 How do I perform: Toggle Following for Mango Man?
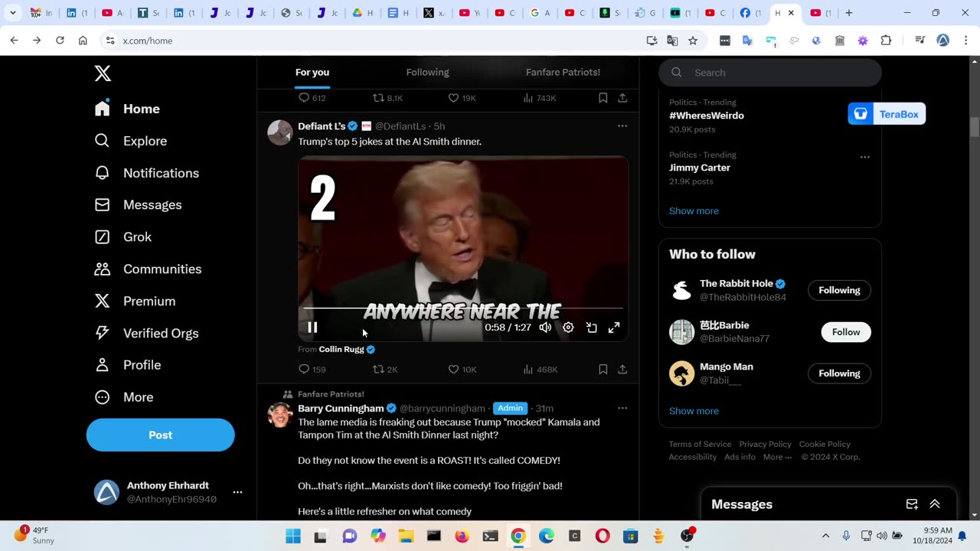(x=839, y=373)
